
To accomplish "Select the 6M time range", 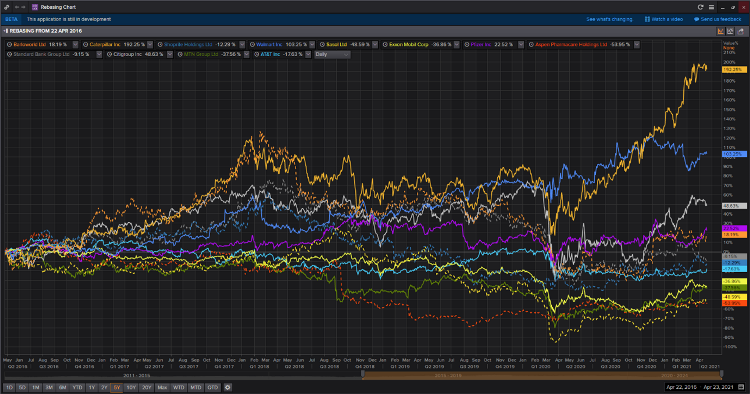I will click(x=62, y=387).
